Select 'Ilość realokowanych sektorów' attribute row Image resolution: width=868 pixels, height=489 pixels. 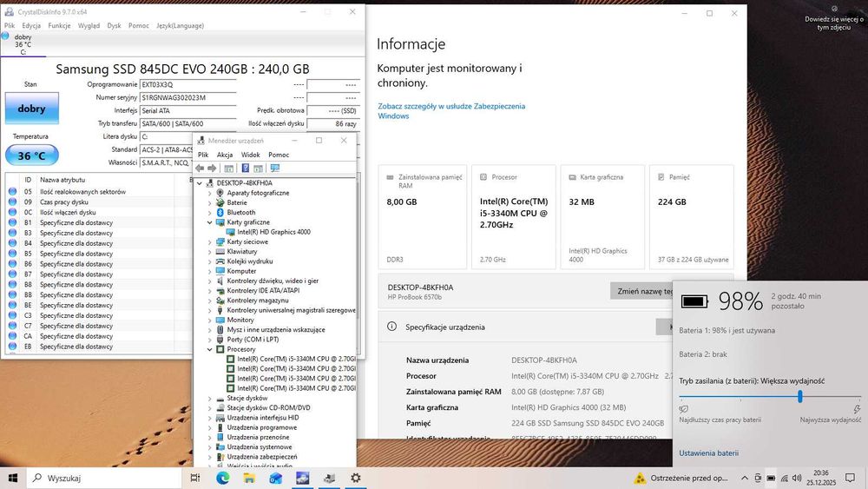(x=97, y=192)
